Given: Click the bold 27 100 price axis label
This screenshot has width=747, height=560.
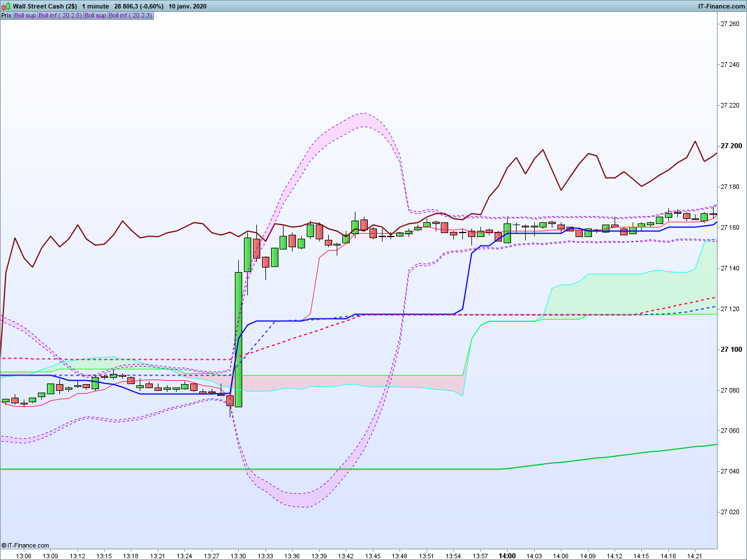Looking at the screenshot, I should pos(731,350).
